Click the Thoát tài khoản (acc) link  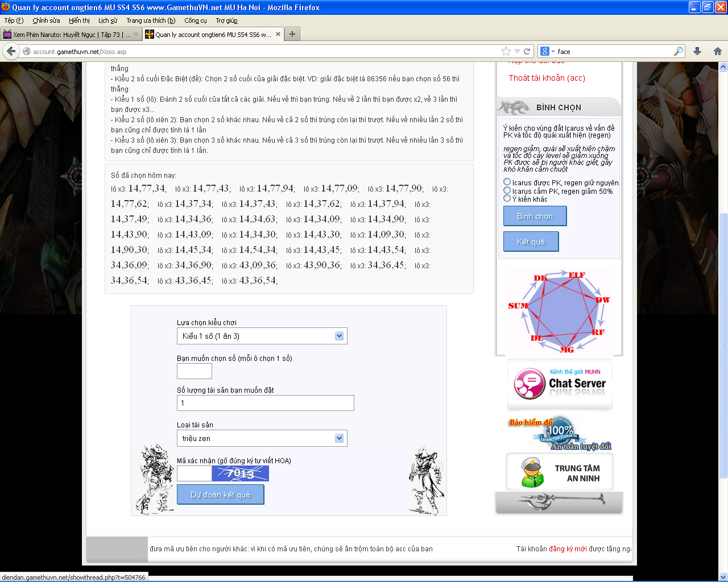tap(547, 78)
